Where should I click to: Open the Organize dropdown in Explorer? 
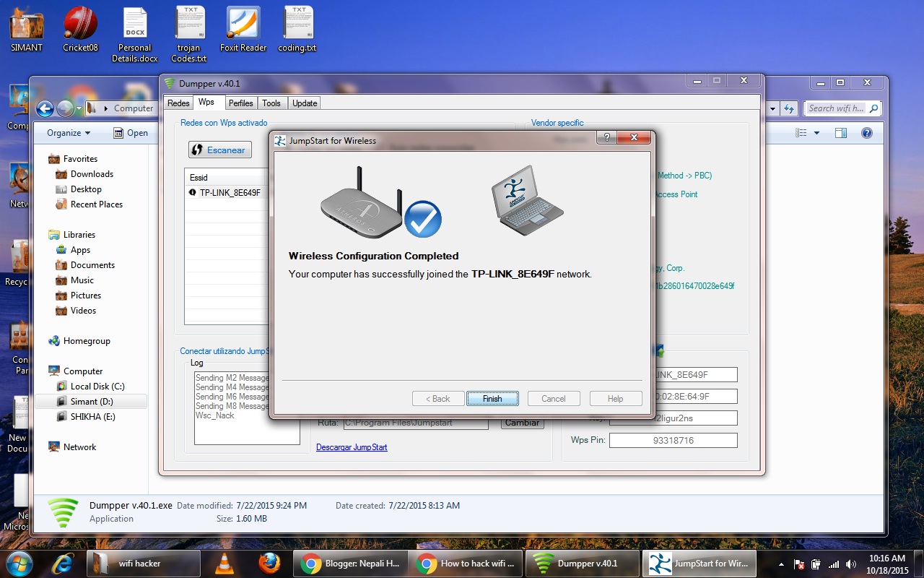(69, 133)
